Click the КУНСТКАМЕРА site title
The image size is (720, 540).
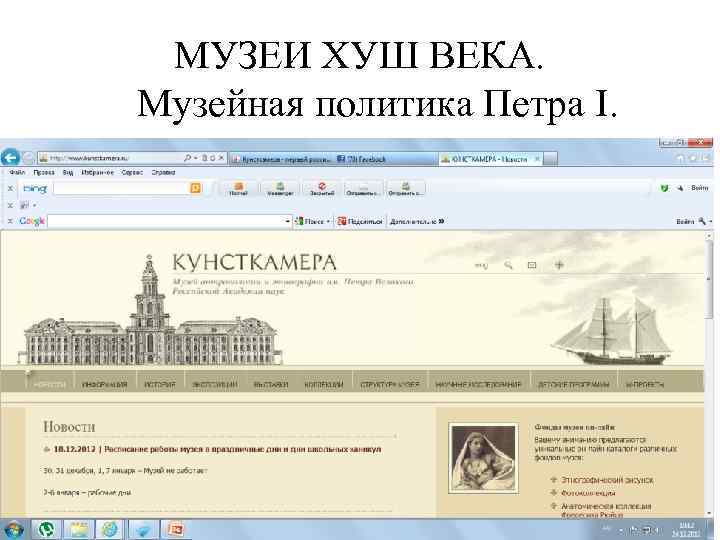click(254, 263)
